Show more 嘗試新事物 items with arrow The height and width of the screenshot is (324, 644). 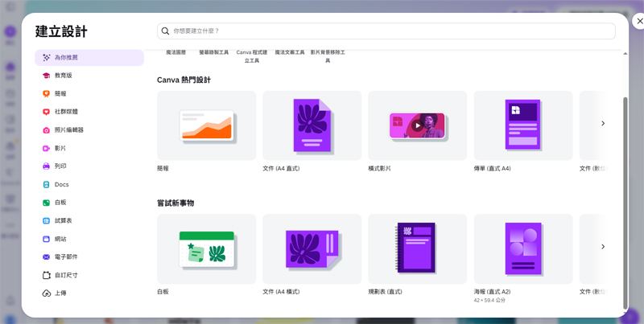click(603, 247)
